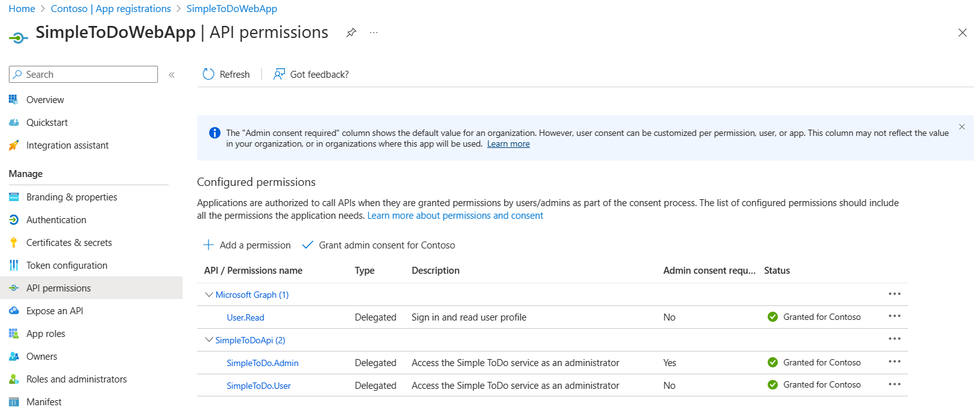Collapse the Microsoft Graph permissions group
The image size is (980, 416).
point(209,295)
